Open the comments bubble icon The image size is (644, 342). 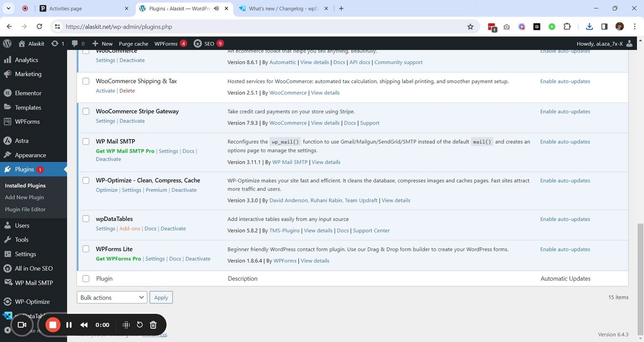pos(75,43)
